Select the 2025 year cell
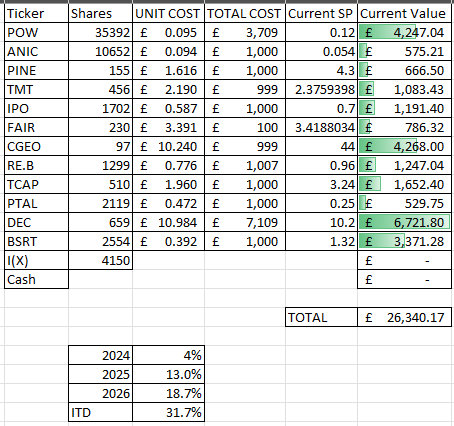This screenshot has height=426, width=454. coord(100,374)
